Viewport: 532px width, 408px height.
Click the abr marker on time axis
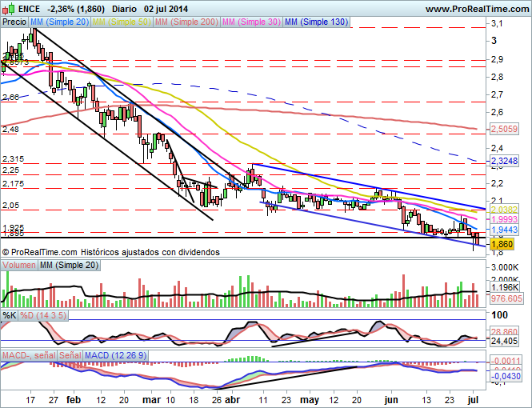pos(231,398)
